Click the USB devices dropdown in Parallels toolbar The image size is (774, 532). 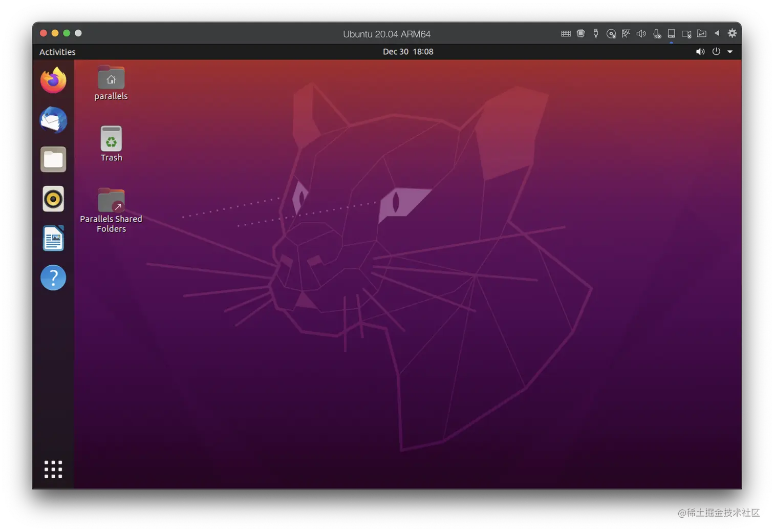(596, 33)
